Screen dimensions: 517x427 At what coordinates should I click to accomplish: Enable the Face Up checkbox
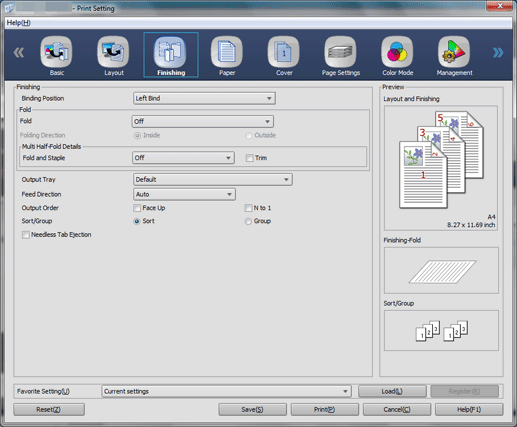coord(137,208)
